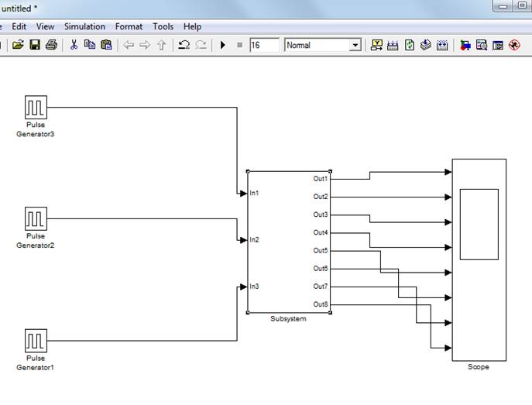Stop the simulation with the square button
Image resolution: width=532 pixels, height=405 pixels.
click(240, 45)
